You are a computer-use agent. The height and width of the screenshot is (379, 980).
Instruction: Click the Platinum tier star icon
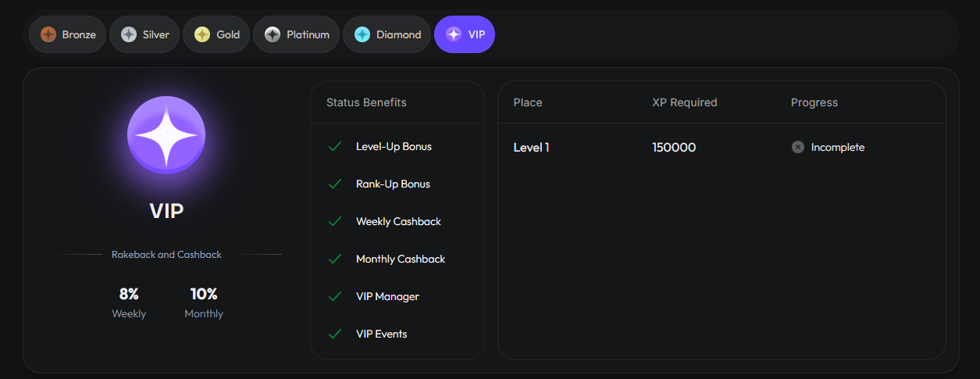273,34
